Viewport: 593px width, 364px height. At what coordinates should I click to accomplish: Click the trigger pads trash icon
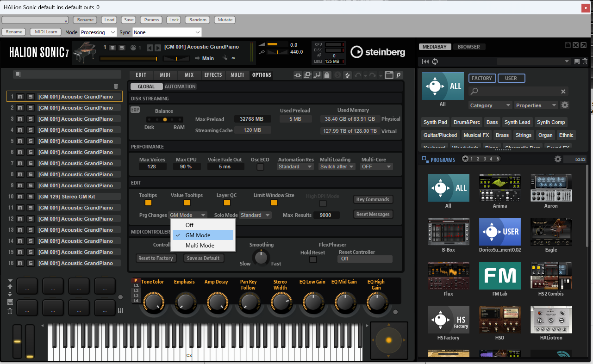click(10, 311)
